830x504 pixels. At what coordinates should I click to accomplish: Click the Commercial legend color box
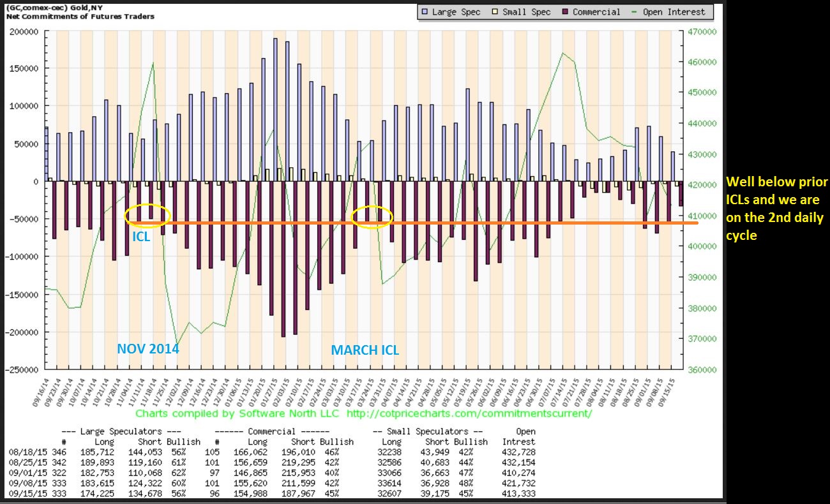(565, 11)
